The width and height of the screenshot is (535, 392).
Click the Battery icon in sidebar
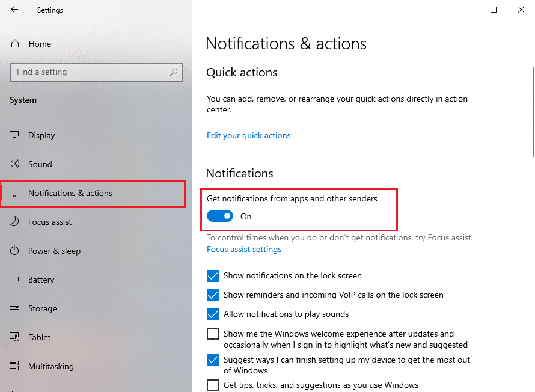coord(15,280)
